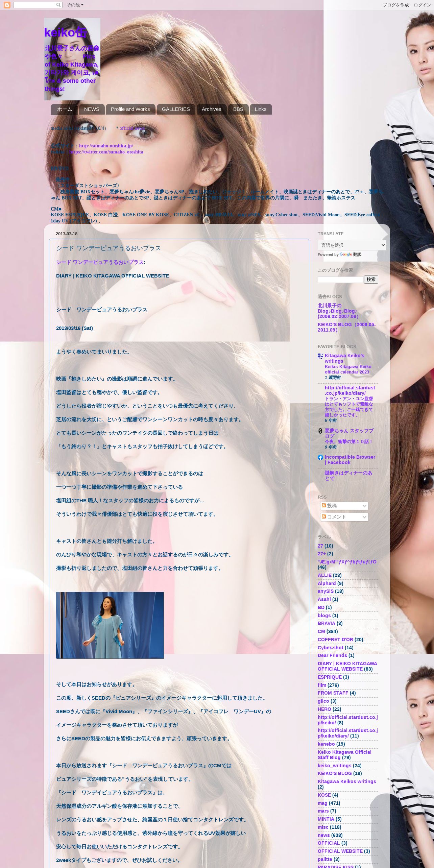Viewport: 434px width, 868px height.
Task: Select the label 27
Action: point(320,546)
